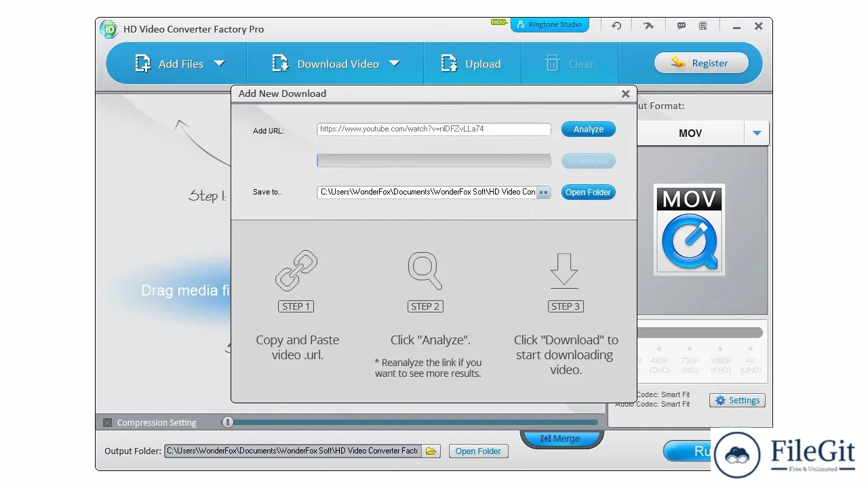Close the HD Video Converter window

759,26
